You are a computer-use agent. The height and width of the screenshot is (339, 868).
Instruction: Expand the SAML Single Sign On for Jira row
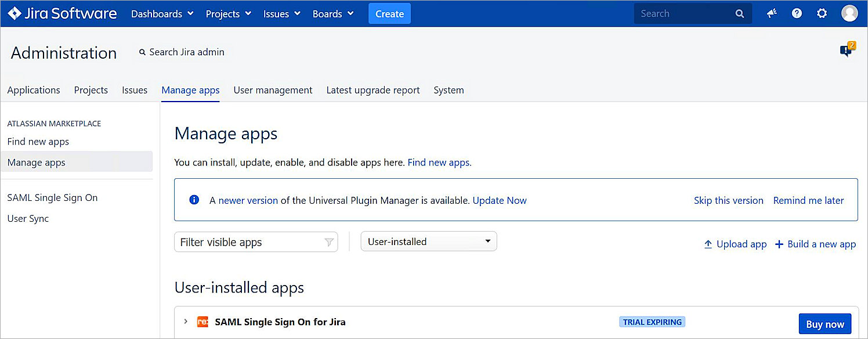[x=185, y=322]
